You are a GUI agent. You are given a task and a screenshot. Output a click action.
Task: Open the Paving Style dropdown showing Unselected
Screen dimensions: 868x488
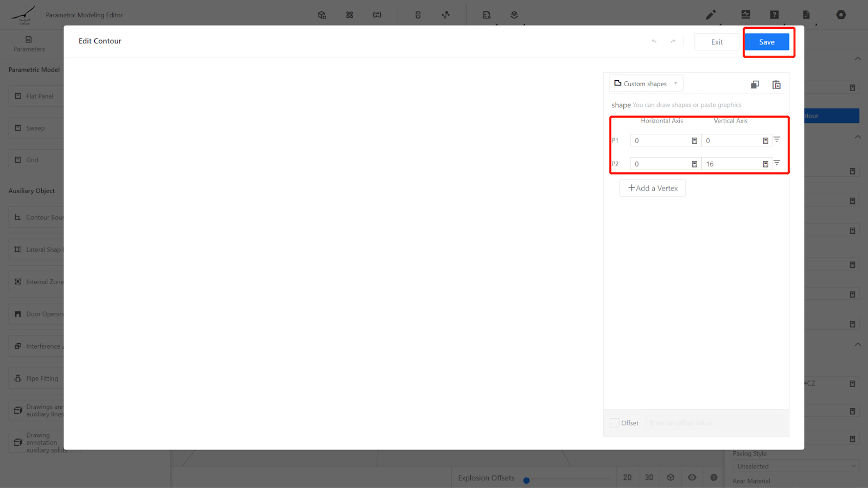pyautogui.click(x=796, y=466)
